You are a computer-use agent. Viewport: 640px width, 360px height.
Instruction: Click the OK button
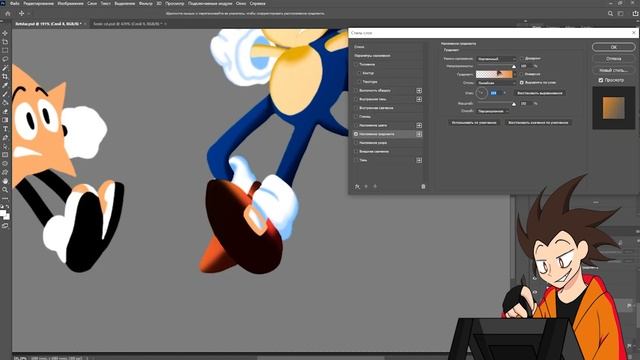point(613,47)
